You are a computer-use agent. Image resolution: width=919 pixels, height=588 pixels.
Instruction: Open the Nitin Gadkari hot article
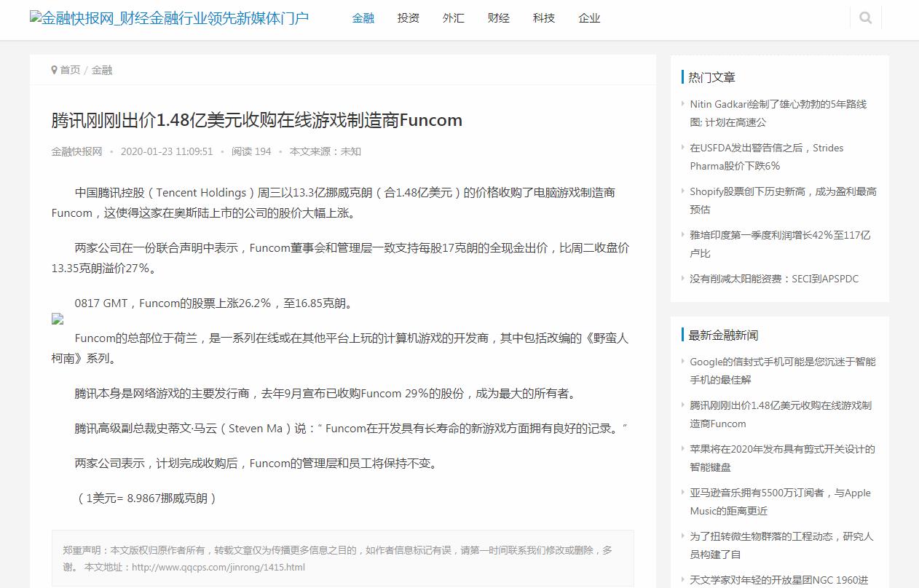point(778,113)
